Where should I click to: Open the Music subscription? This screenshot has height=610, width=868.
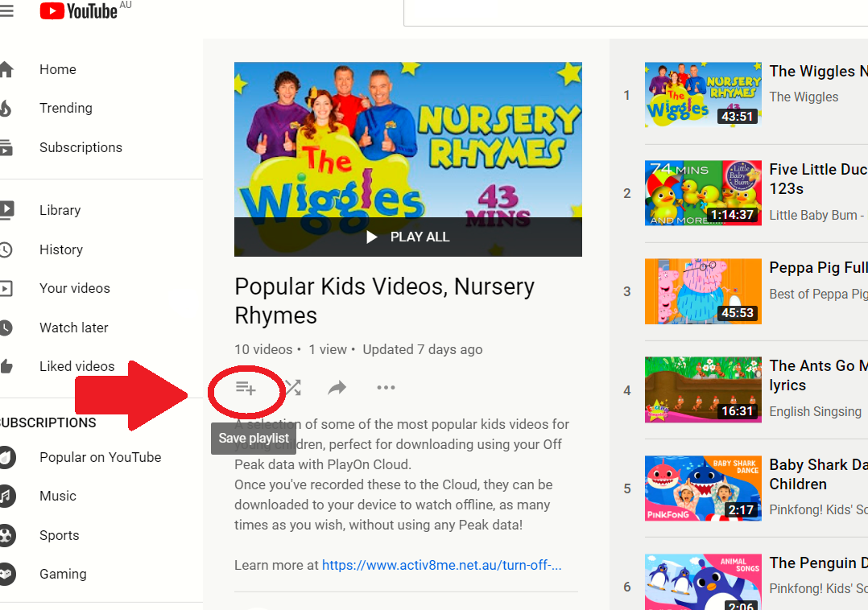coord(58,496)
